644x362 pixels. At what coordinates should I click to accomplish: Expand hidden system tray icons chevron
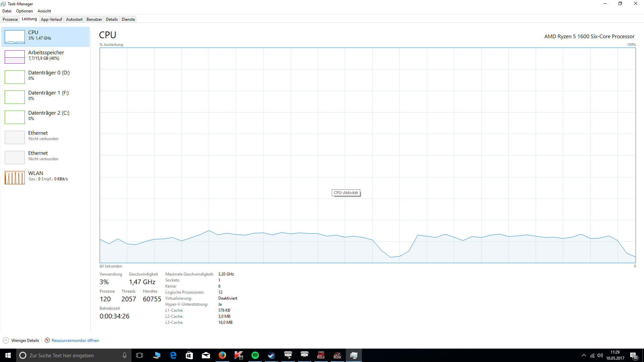(x=584, y=355)
